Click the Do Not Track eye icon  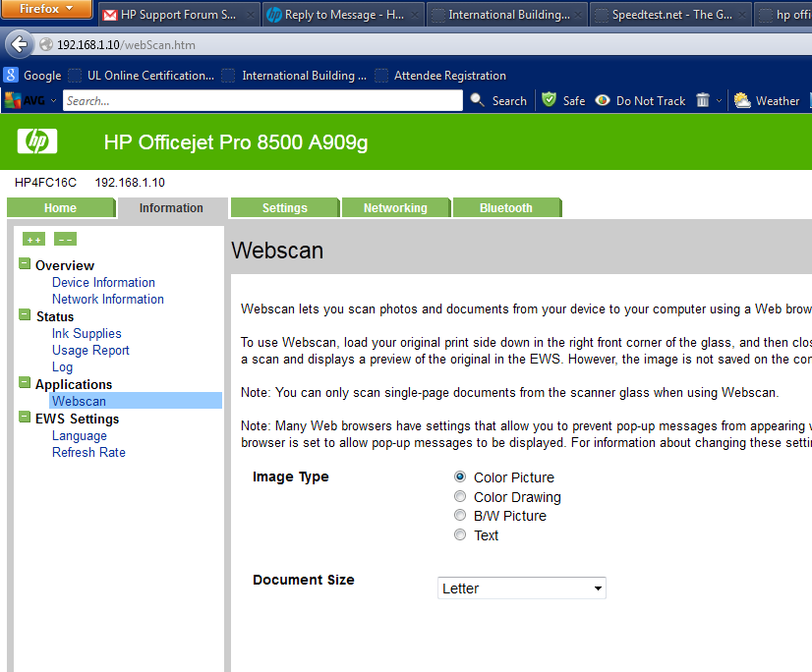(x=603, y=100)
